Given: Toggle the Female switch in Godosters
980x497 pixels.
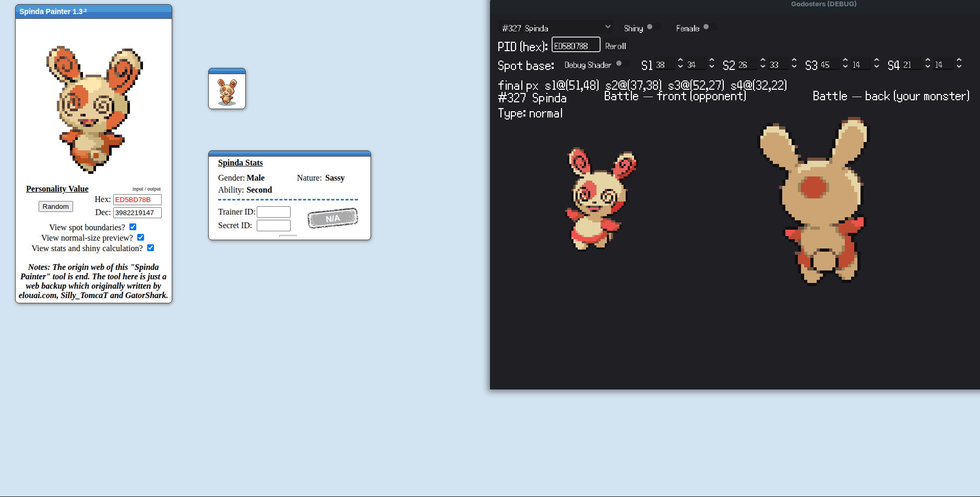Looking at the screenshot, I should click(x=709, y=27).
